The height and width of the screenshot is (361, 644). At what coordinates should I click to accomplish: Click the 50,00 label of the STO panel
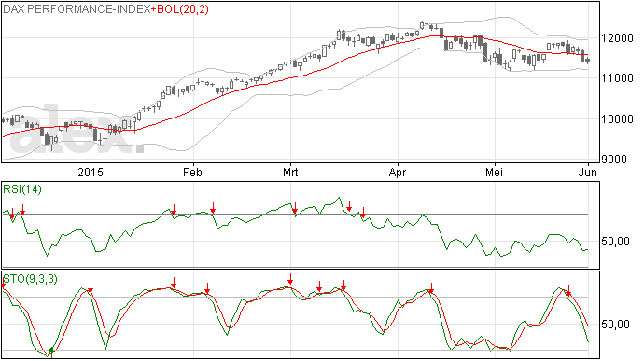(615, 325)
